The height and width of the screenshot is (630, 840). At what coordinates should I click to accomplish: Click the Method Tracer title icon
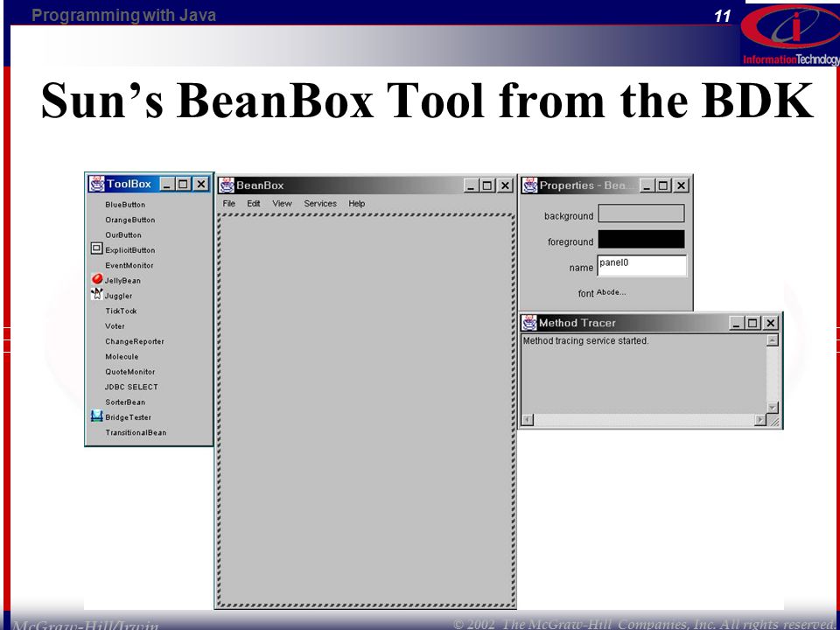point(529,323)
